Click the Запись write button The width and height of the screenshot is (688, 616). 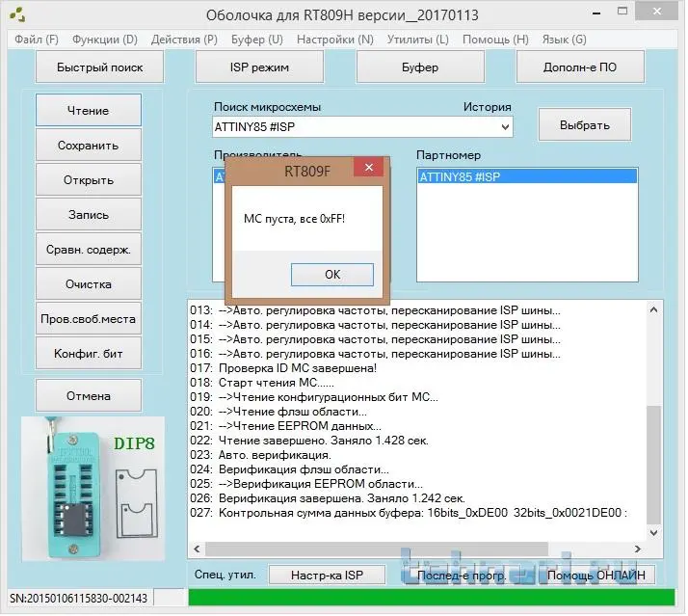click(x=89, y=214)
